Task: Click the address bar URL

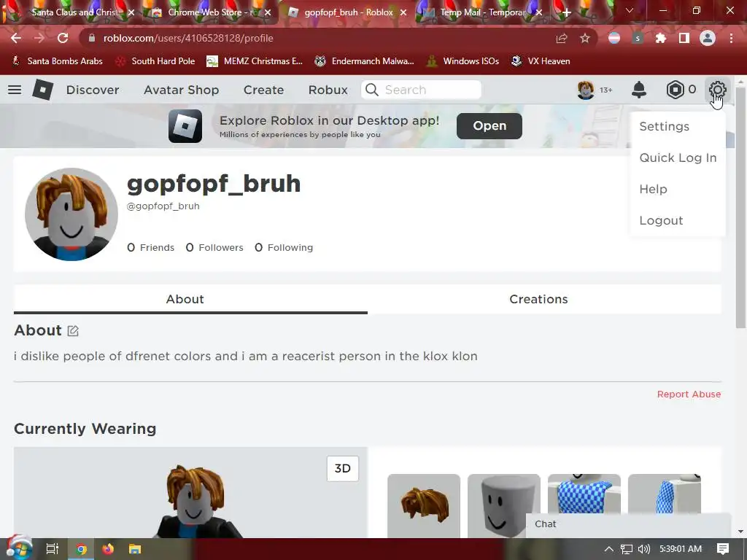Action: [188, 38]
